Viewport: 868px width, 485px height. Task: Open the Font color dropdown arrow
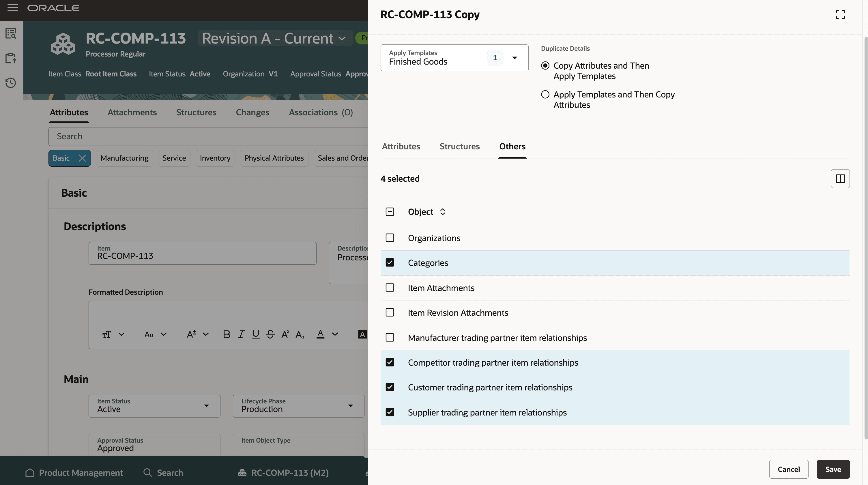(x=335, y=334)
